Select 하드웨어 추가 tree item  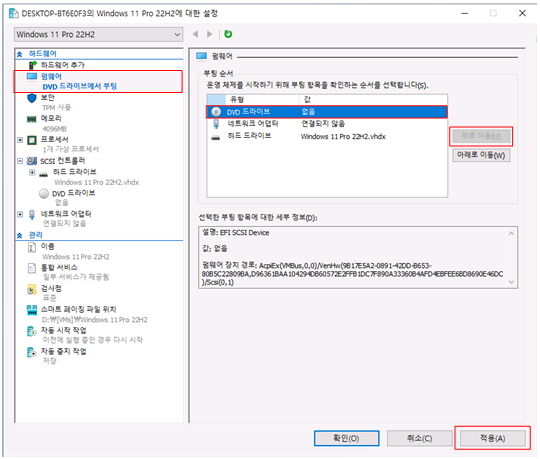[63, 65]
